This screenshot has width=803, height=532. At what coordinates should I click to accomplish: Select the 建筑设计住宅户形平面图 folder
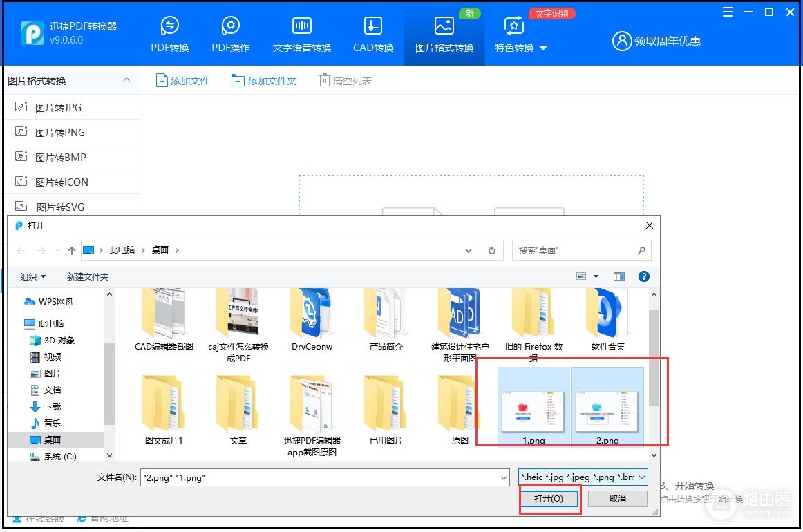tap(460, 325)
